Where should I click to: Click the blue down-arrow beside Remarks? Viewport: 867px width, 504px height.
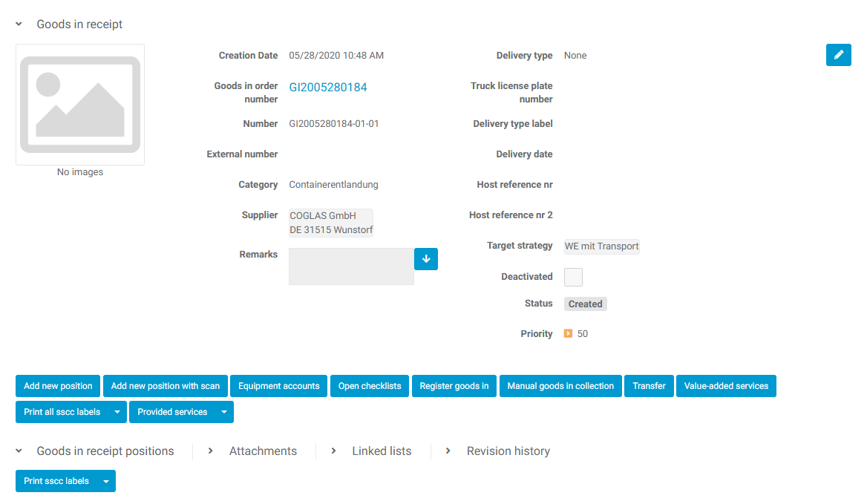tap(426, 259)
